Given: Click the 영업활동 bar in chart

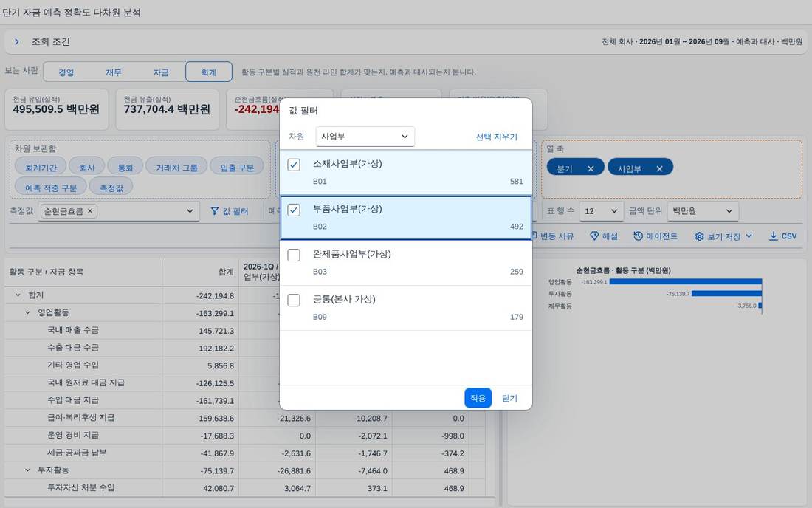Looking at the screenshot, I should (x=686, y=282).
